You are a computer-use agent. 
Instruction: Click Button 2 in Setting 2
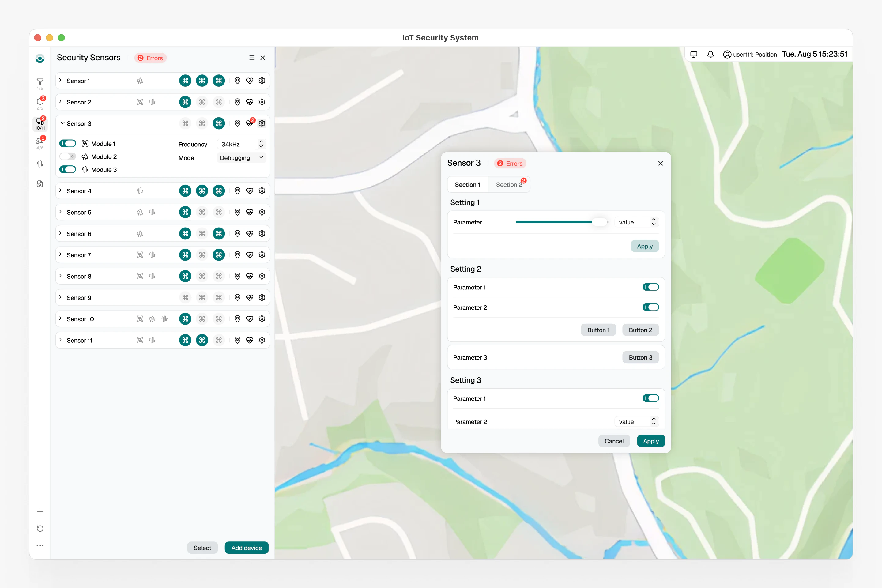(640, 330)
